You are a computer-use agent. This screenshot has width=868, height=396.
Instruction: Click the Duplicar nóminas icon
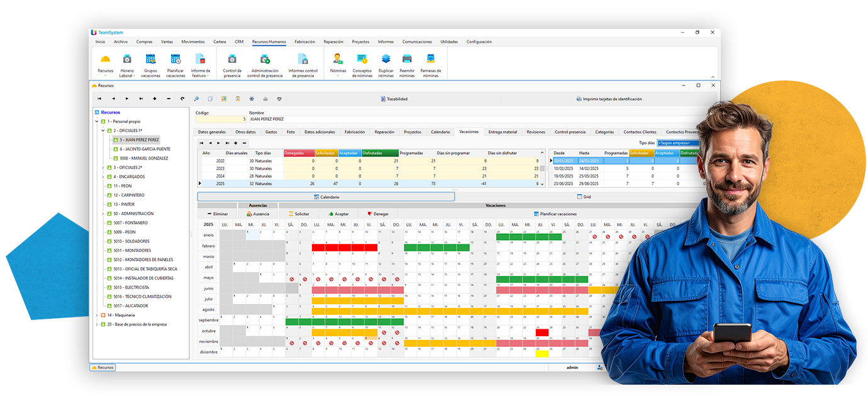[x=386, y=60]
